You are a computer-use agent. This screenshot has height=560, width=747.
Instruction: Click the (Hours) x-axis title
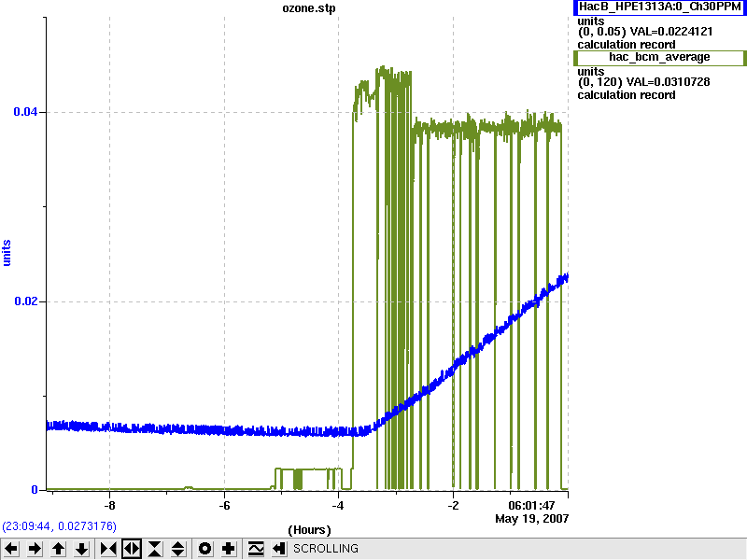[309, 530]
